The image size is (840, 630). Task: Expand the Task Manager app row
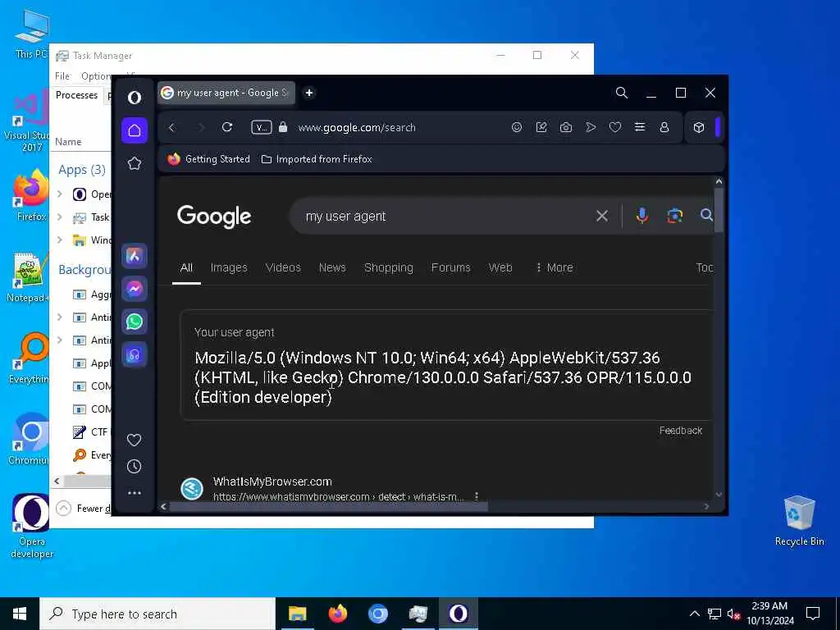(x=60, y=217)
